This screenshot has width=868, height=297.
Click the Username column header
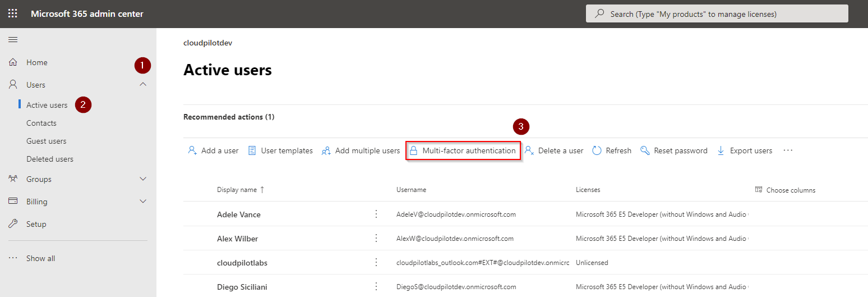[411, 190]
